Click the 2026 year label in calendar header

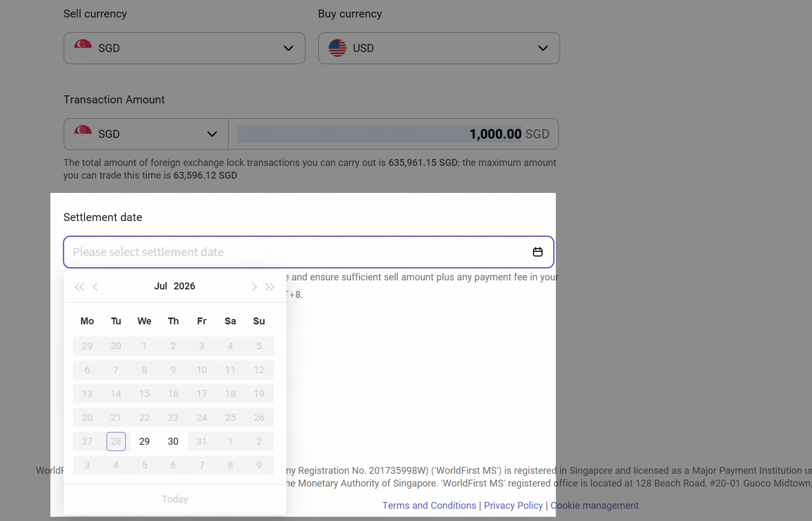[185, 286]
